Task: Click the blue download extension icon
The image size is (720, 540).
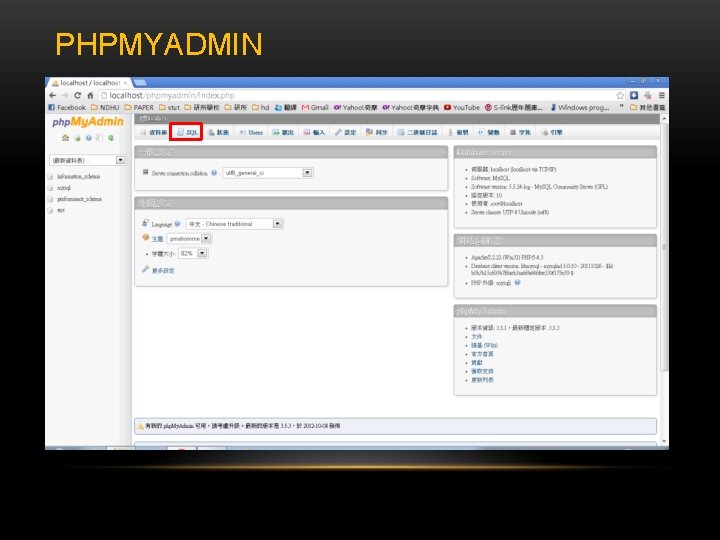Action: pyautogui.click(x=634, y=95)
